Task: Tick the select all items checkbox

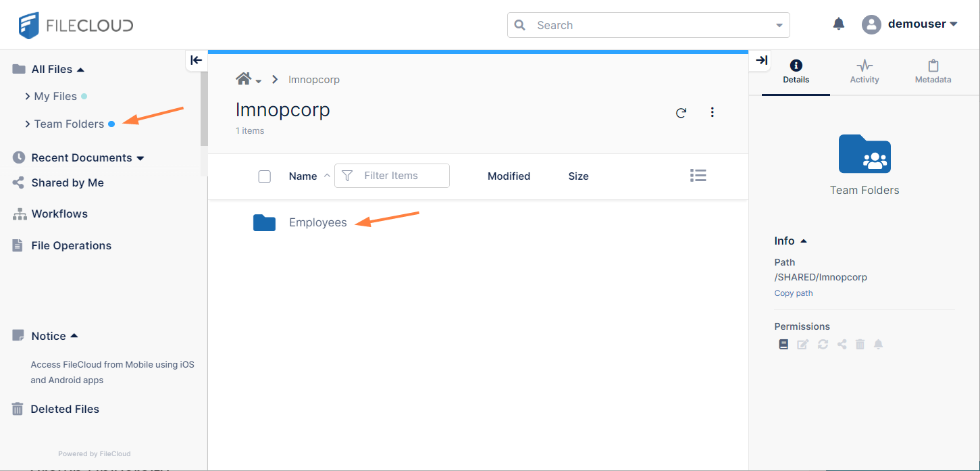Action: [x=265, y=176]
